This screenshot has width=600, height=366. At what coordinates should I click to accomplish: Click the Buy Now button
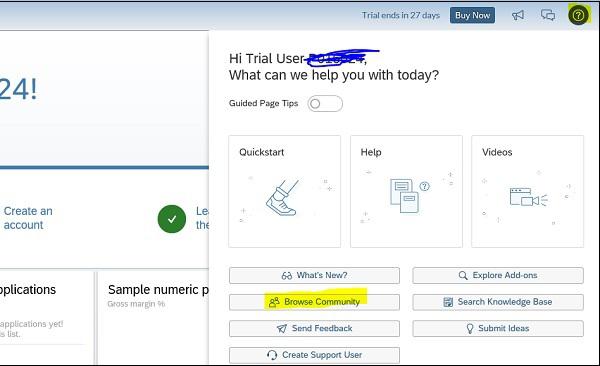coord(472,15)
